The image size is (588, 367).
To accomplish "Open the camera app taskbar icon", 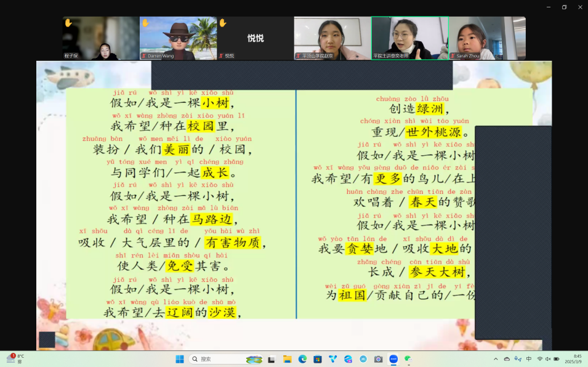I will (378, 359).
